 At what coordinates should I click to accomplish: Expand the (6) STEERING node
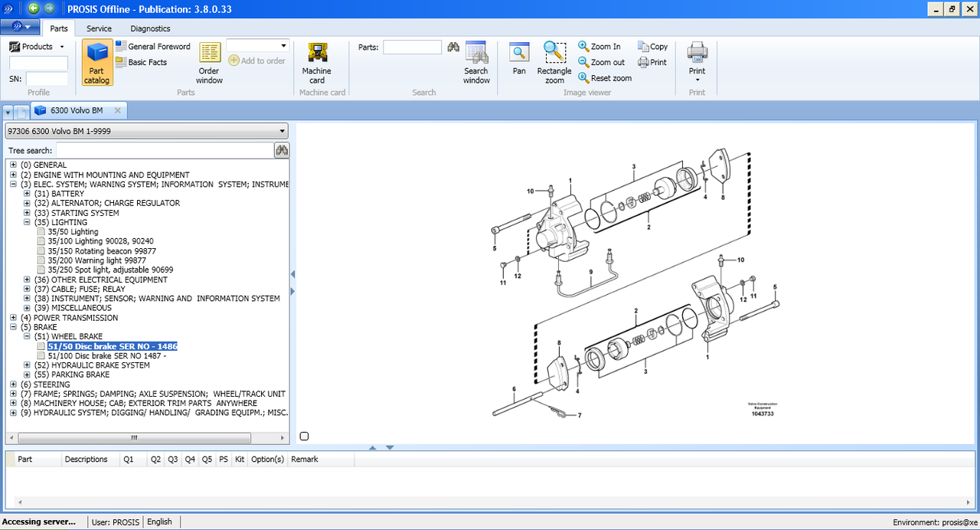click(x=13, y=384)
